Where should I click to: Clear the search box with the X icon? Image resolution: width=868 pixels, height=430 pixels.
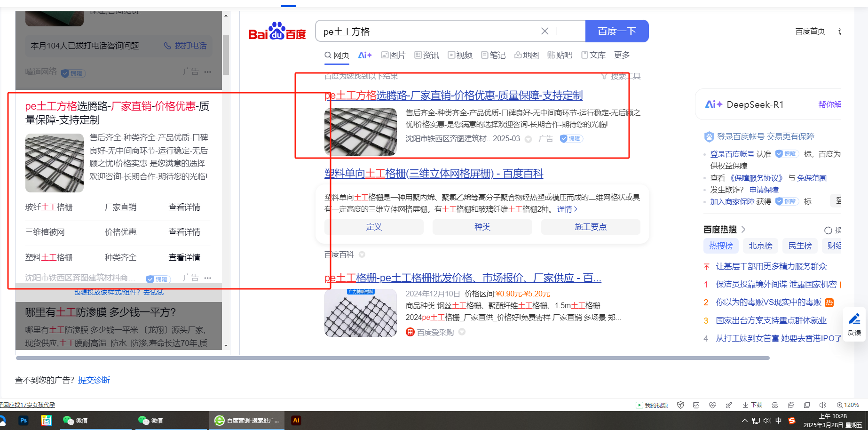point(544,31)
